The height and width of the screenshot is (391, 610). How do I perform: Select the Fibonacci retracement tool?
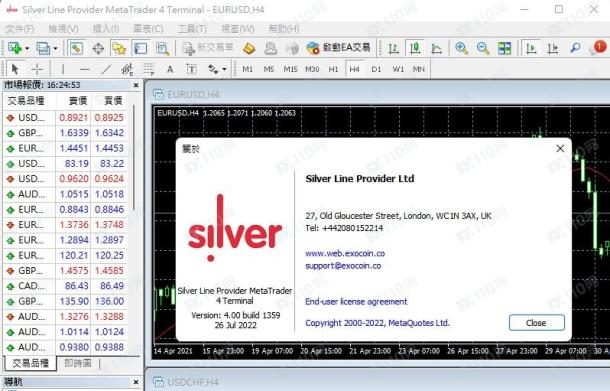click(x=149, y=69)
